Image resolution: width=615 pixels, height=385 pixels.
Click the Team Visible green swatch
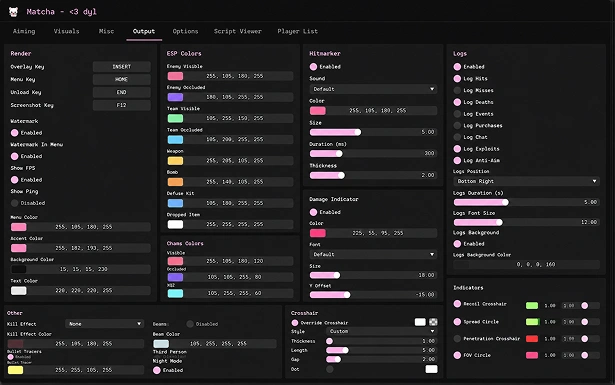pos(175,118)
